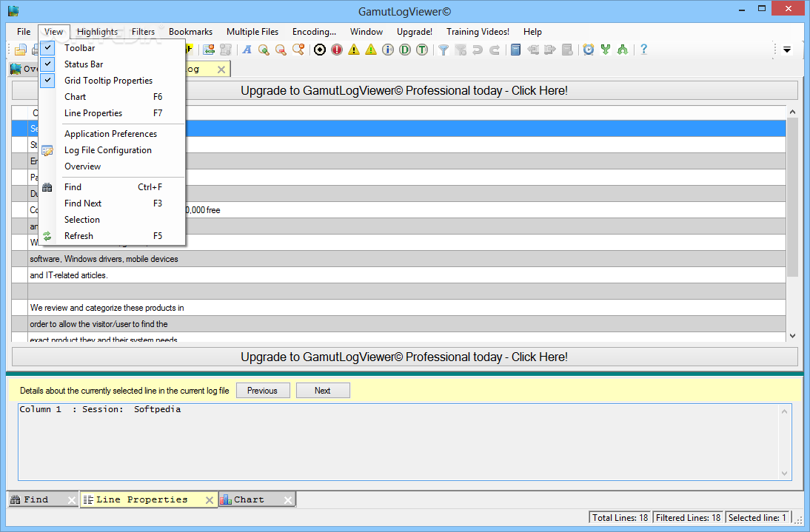Click the red error exclamation icon
810x532 pixels.
tap(337, 50)
